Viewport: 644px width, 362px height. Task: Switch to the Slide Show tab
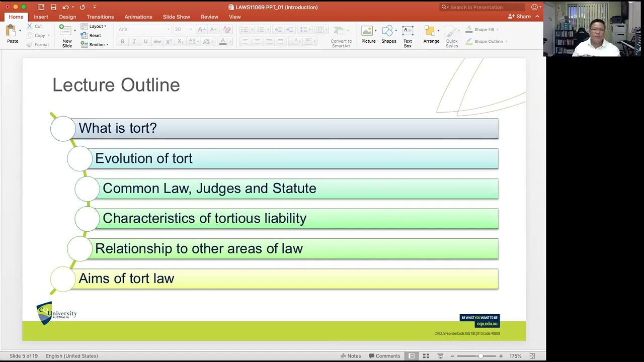click(x=176, y=17)
